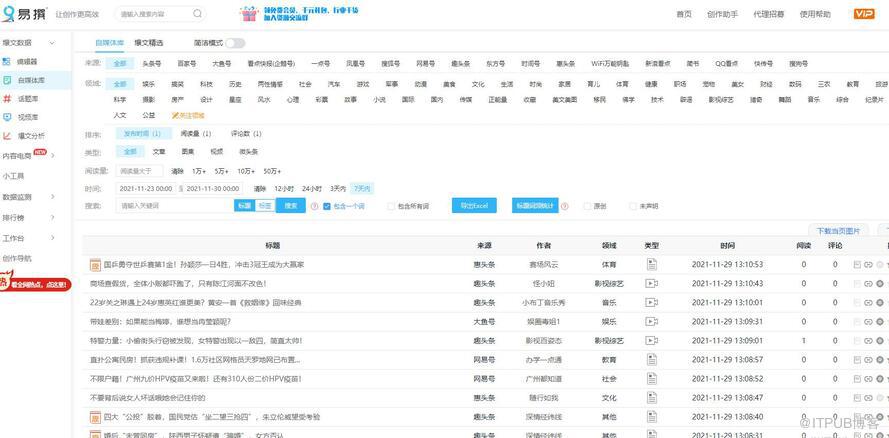The image size is (889, 438).
Task: Open 编辑器 from the sidebar
Action: coord(26,61)
